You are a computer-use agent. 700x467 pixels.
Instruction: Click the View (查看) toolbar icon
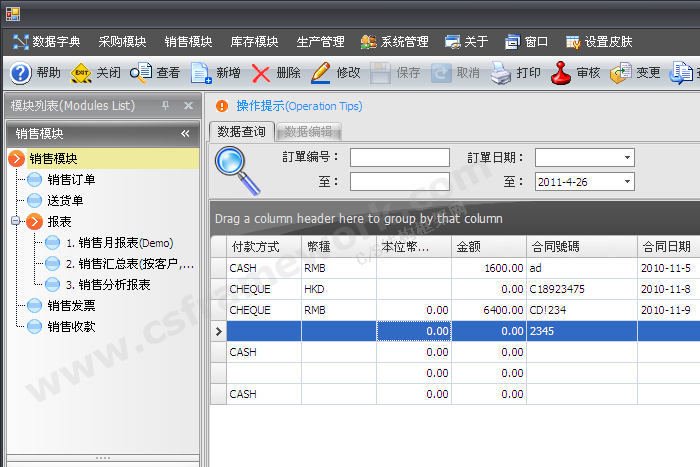pyautogui.click(x=141, y=73)
